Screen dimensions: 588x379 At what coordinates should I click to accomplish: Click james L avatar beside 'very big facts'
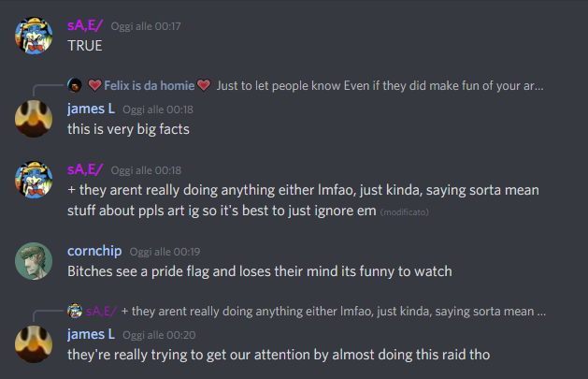(34, 119)
